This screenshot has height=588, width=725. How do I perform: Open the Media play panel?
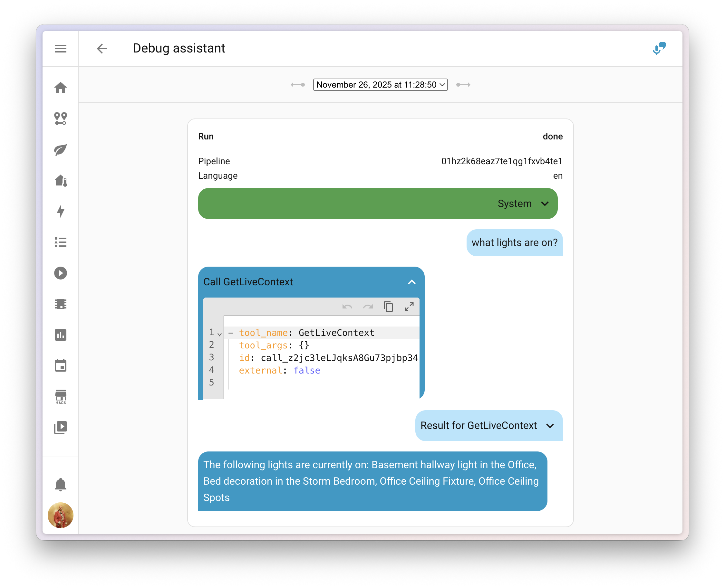(60, 273)
